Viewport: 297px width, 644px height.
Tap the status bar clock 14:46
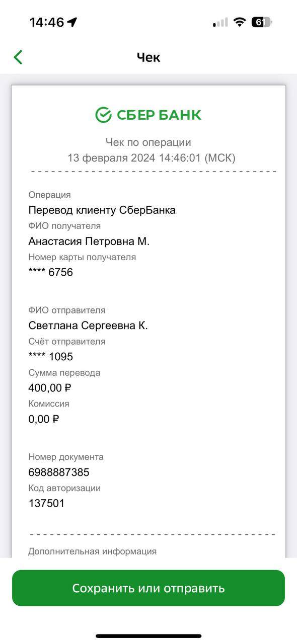point(47,22)
